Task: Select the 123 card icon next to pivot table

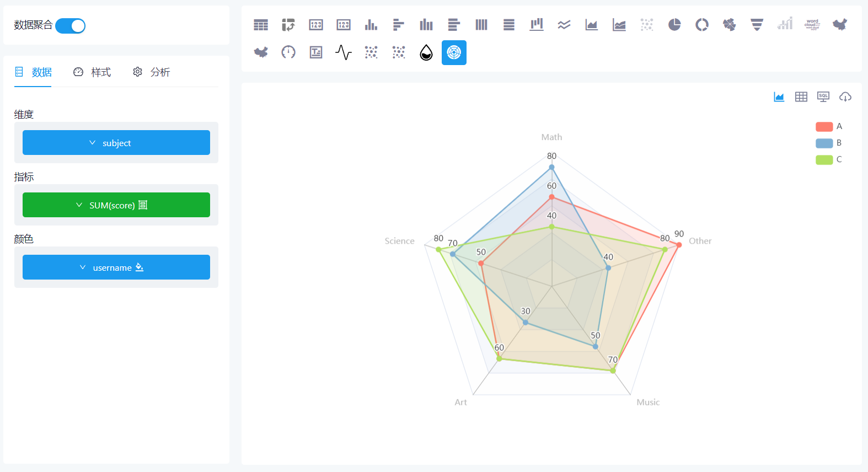Action: [x=316, y=25]
